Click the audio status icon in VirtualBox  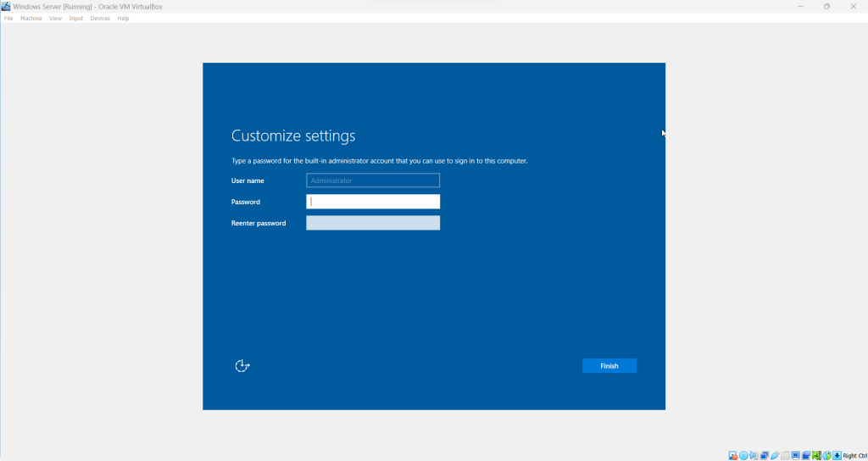(x=754, y=455)
